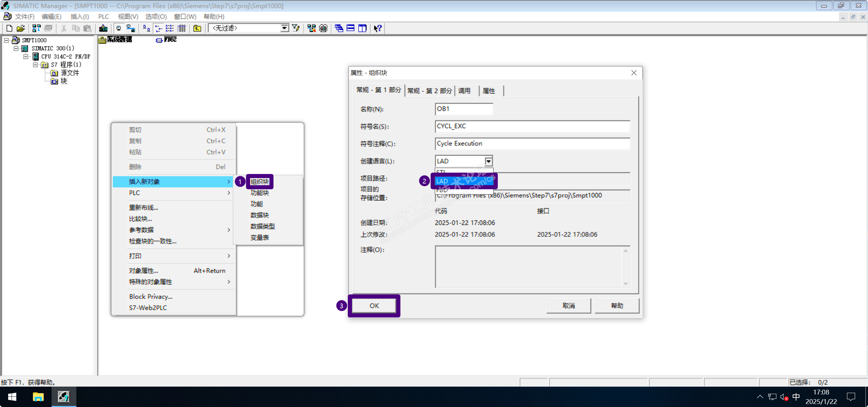Toggle the Online view toolbar button
The width and height of the screenshot is (868, 407).
(x=131, y=28)
